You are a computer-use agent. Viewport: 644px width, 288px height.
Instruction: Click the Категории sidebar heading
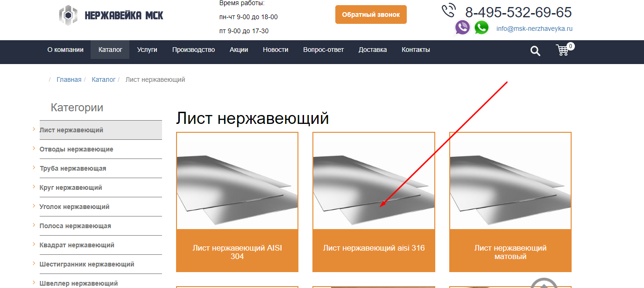[77, 108]
